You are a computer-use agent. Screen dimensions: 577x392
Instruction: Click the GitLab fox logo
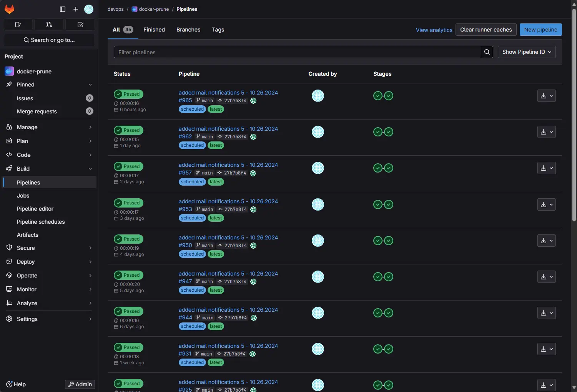9,9
